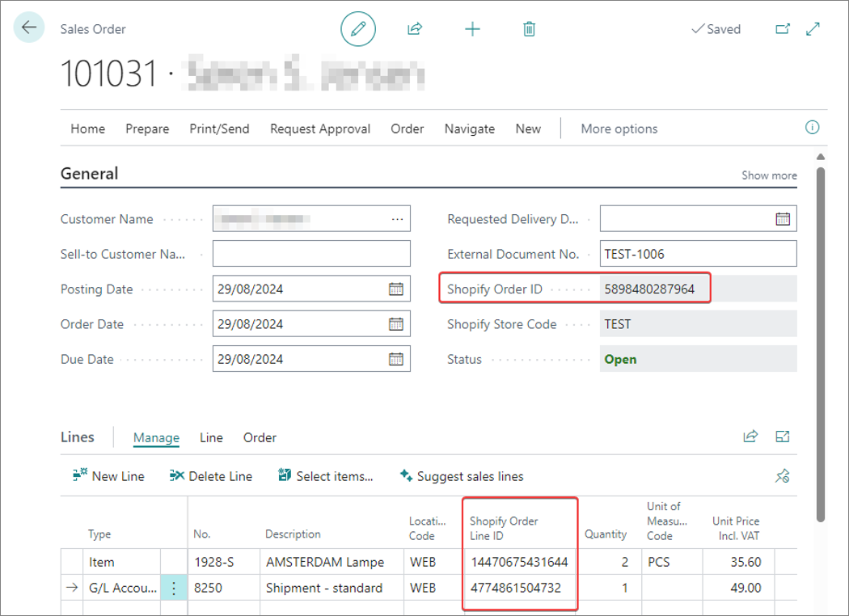Click the Sell-to Customer Name field

[311, 253]
